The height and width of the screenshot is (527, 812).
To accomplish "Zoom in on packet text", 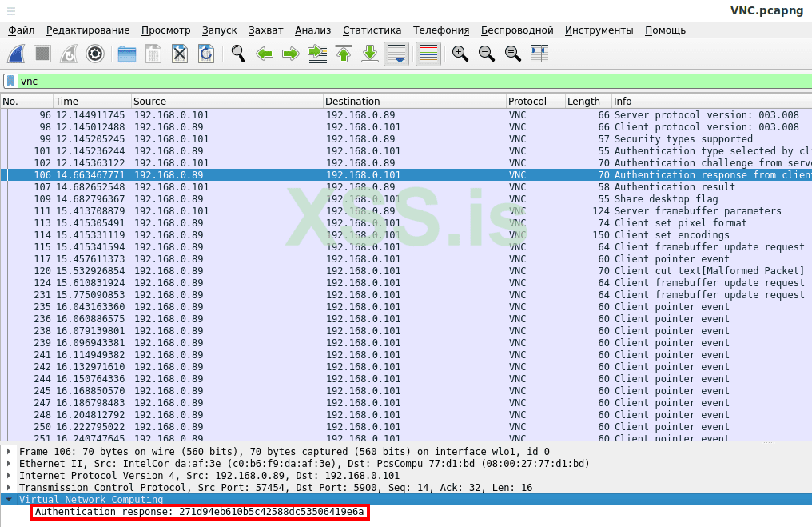I will [460, 54].
